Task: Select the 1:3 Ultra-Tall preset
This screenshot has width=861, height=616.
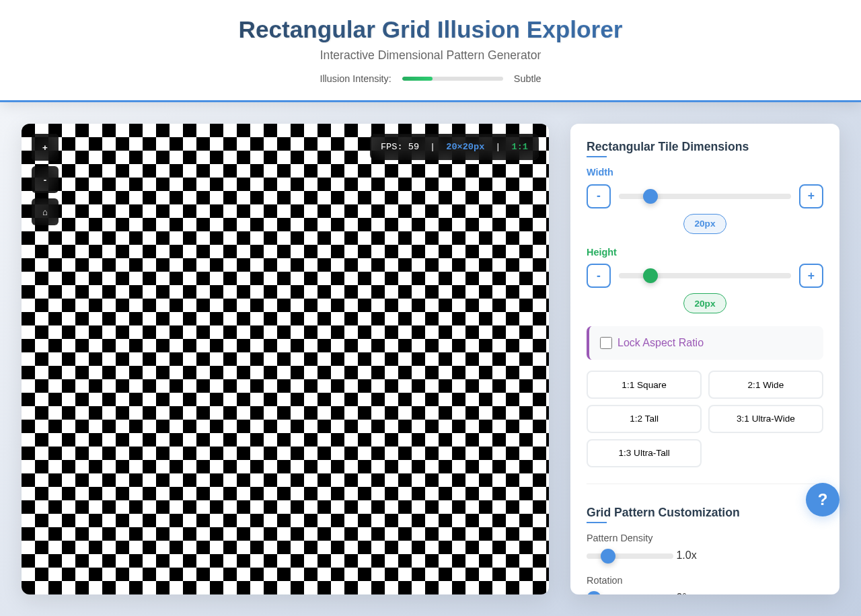Action: tap(644, 453)
